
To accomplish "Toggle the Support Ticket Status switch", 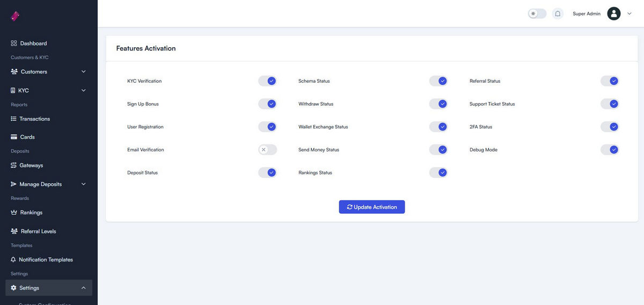I will click(x=610, y=104).
